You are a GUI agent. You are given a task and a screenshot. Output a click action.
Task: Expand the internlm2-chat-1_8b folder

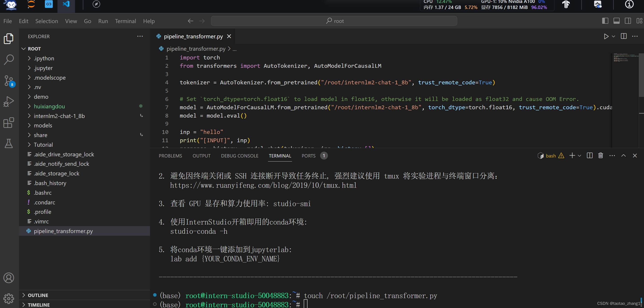(59, 116)
